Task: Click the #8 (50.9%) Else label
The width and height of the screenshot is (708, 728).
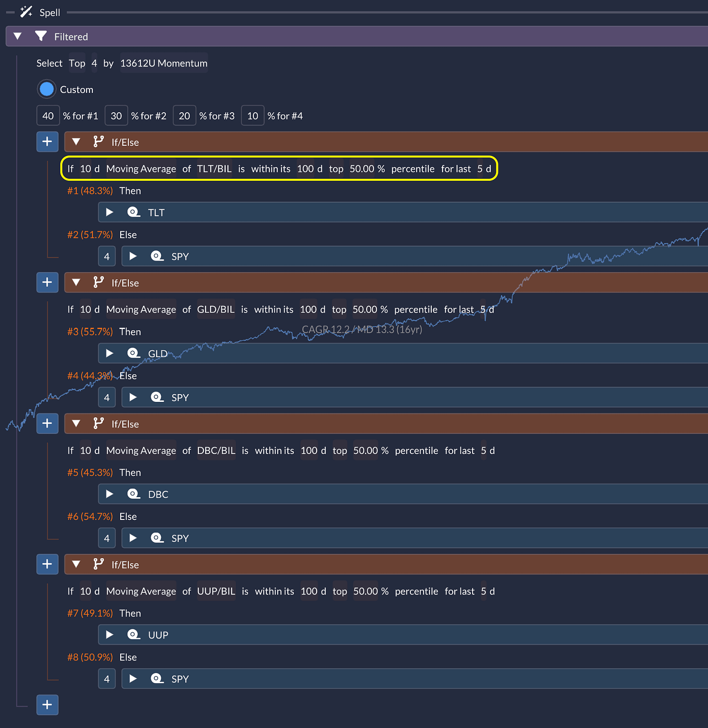Action: click(102, 657)
